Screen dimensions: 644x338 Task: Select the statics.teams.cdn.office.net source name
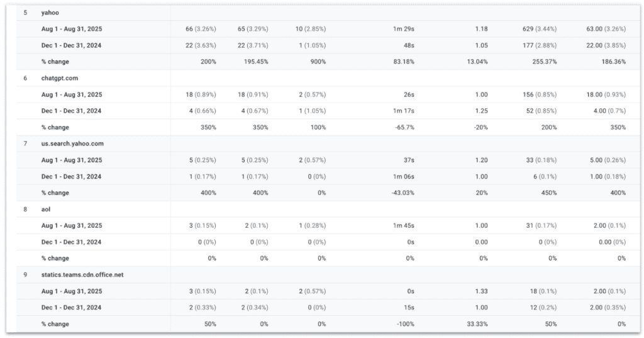click(84, 274)
